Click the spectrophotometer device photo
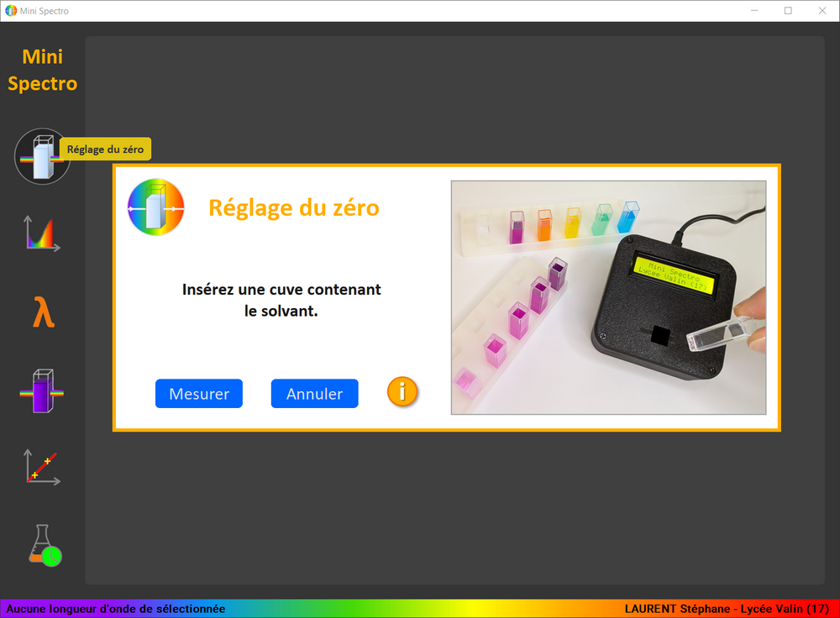 [608, 297]
